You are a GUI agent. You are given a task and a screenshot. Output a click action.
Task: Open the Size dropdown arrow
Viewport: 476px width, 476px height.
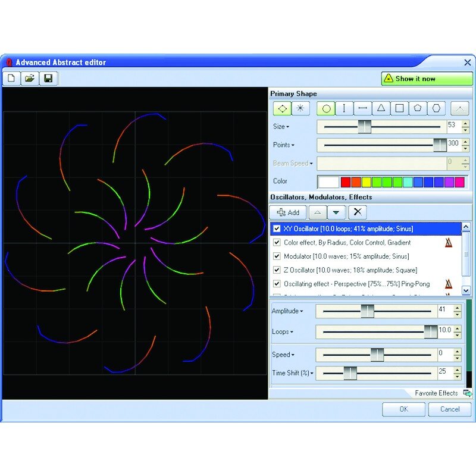point(287,127)
